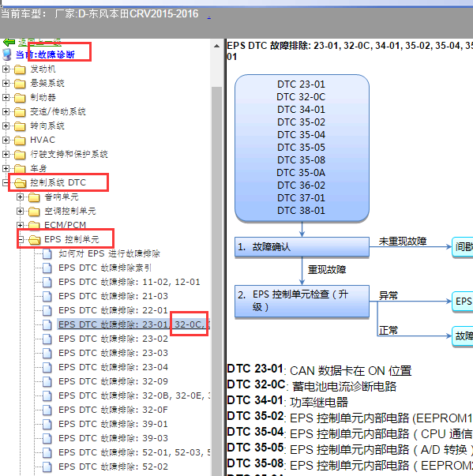Click document icon for 23-04 entry
The height and width of the screenshot is (476, 473).
[x=47, y=368]
